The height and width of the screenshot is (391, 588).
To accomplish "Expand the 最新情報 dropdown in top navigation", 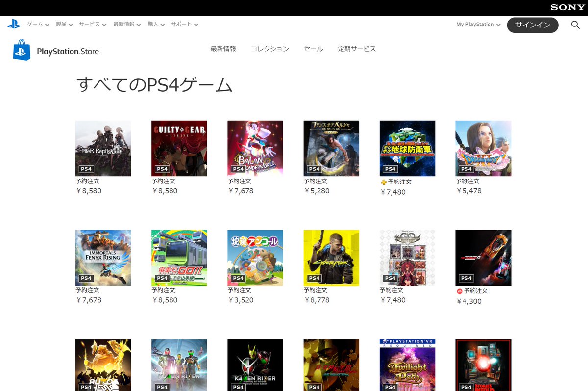I will coord(127,24).
